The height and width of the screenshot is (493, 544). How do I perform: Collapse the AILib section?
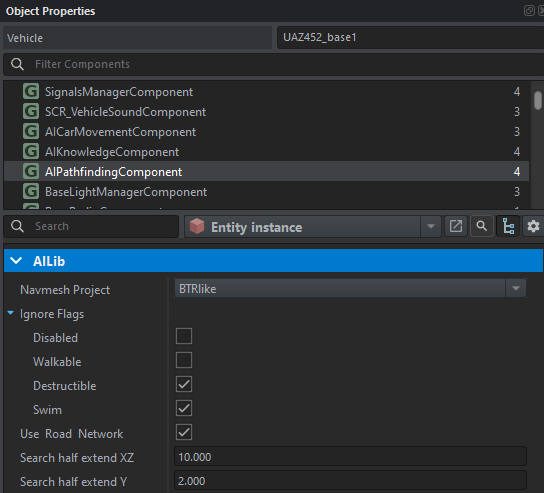pos(16,261)
